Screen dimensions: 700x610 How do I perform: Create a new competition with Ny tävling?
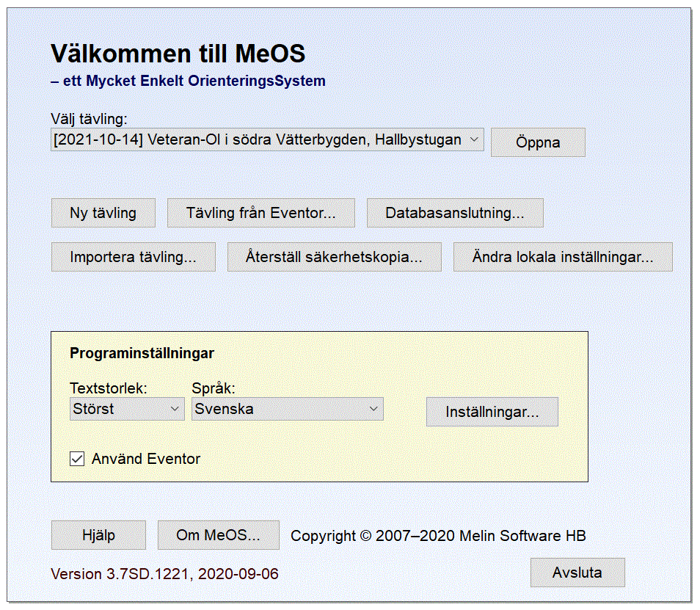103,212
